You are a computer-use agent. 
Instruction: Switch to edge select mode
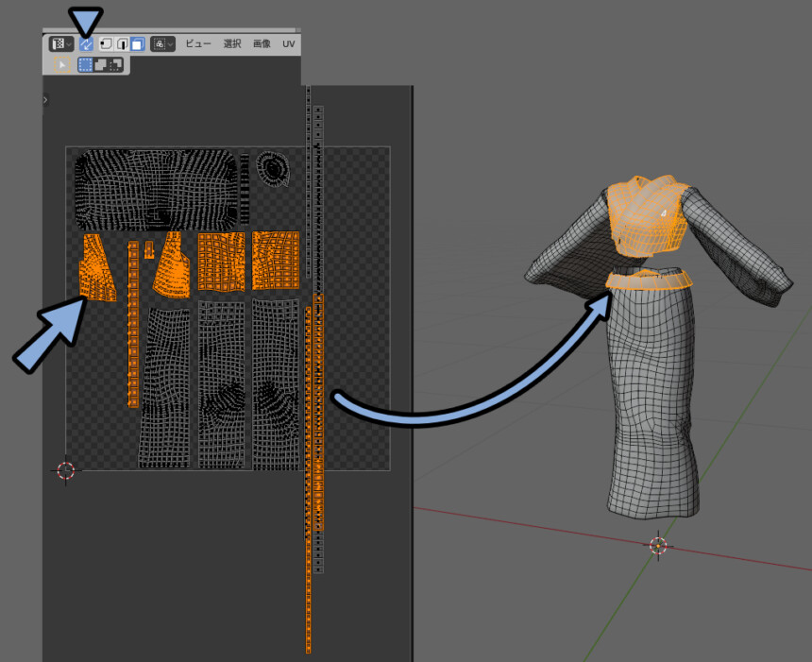pos(122,44)
